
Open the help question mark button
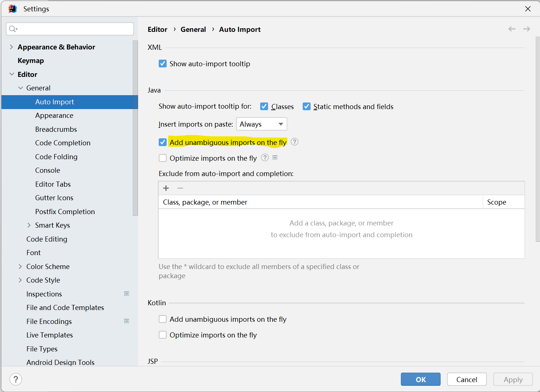pos(16,379)
